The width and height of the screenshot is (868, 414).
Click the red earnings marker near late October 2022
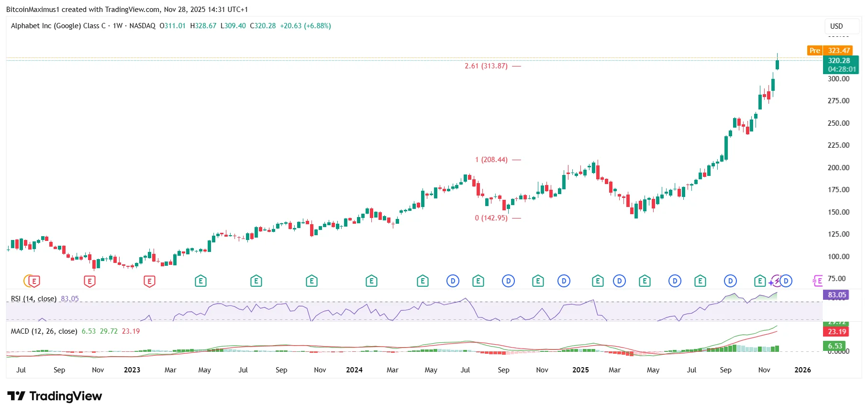(89, 281)
